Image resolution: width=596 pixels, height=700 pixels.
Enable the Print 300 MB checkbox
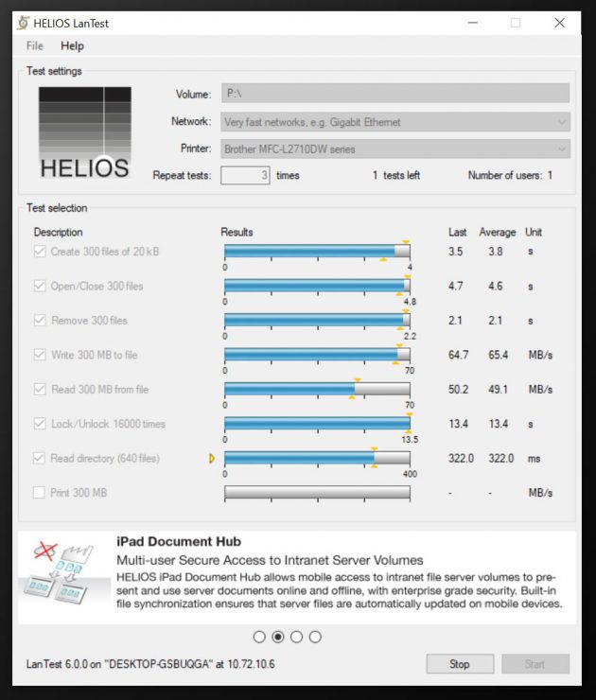pyautogui.click(x=40, y=493)
